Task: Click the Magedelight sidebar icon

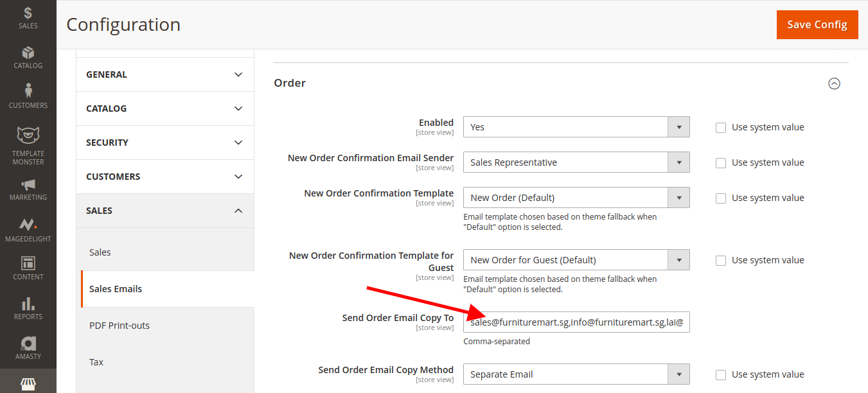Action: click(x=28, y=229)
